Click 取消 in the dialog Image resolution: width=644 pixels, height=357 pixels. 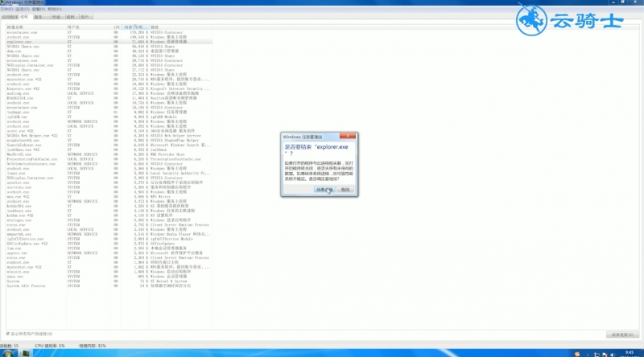pos(345,190)
